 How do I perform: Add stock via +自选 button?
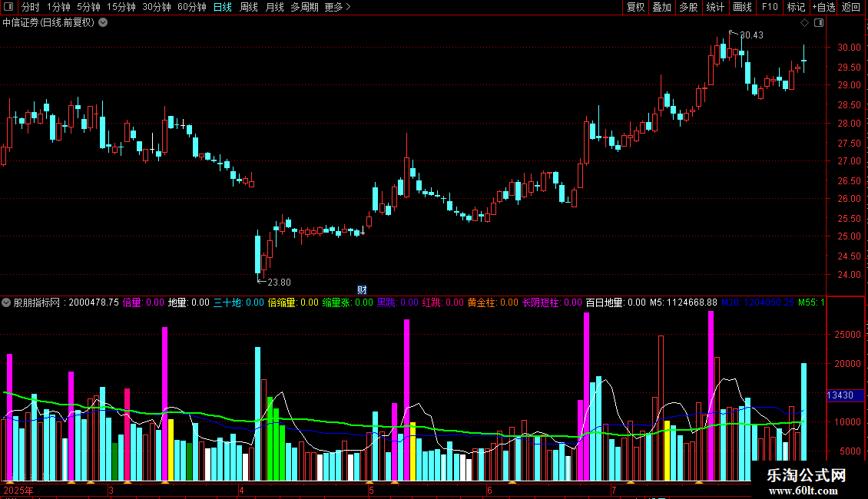coord(823,7)
